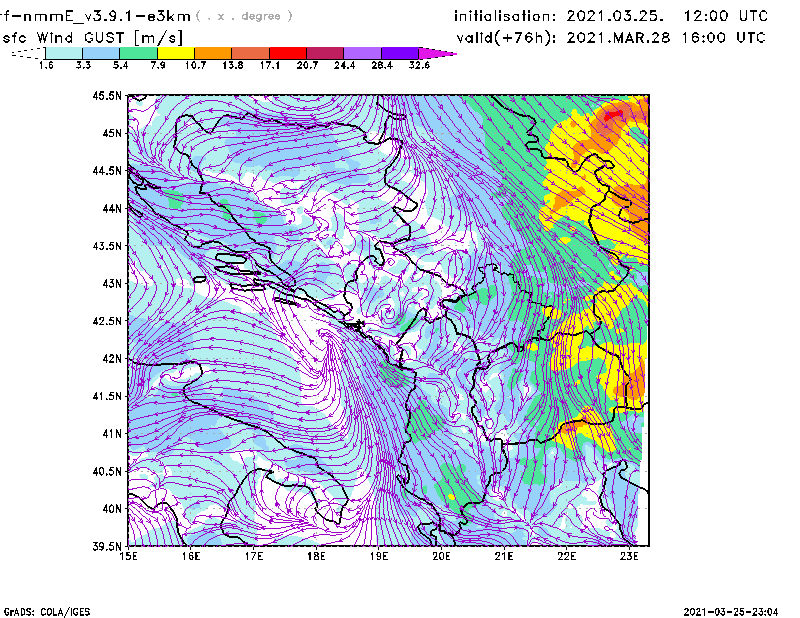800x618 pixels.
Task: Click the 45.5N latitude label
Action: pyautogui.click(x=107, y=96)
